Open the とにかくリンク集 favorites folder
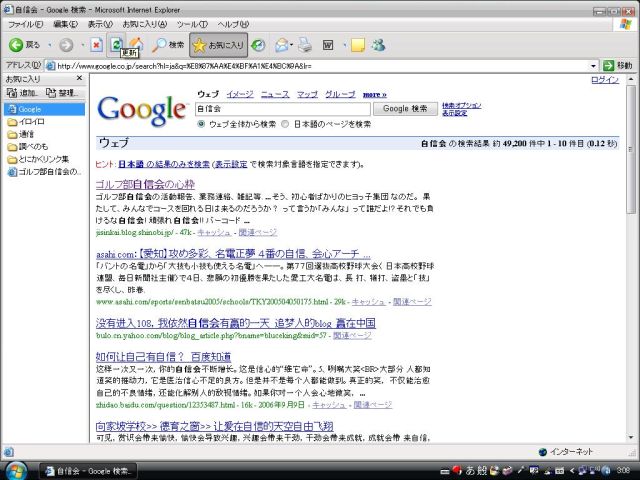This screenshot has width=640, height=480. coord(38,159)
